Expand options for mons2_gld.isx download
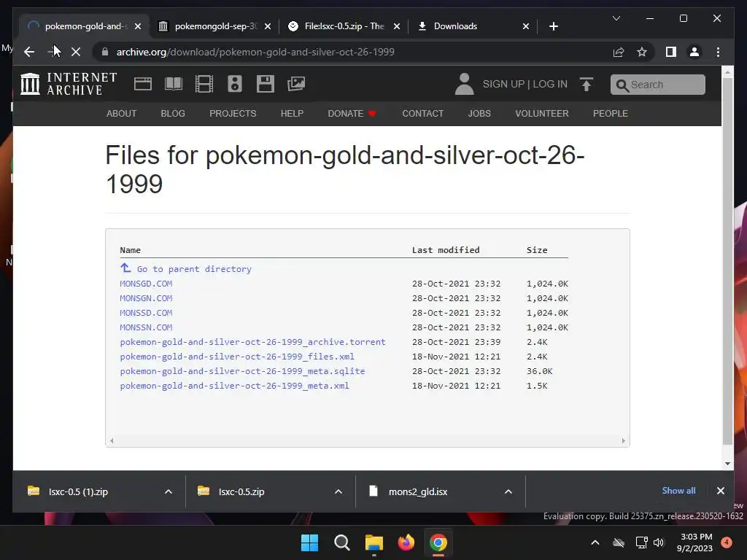 (508, 491)
